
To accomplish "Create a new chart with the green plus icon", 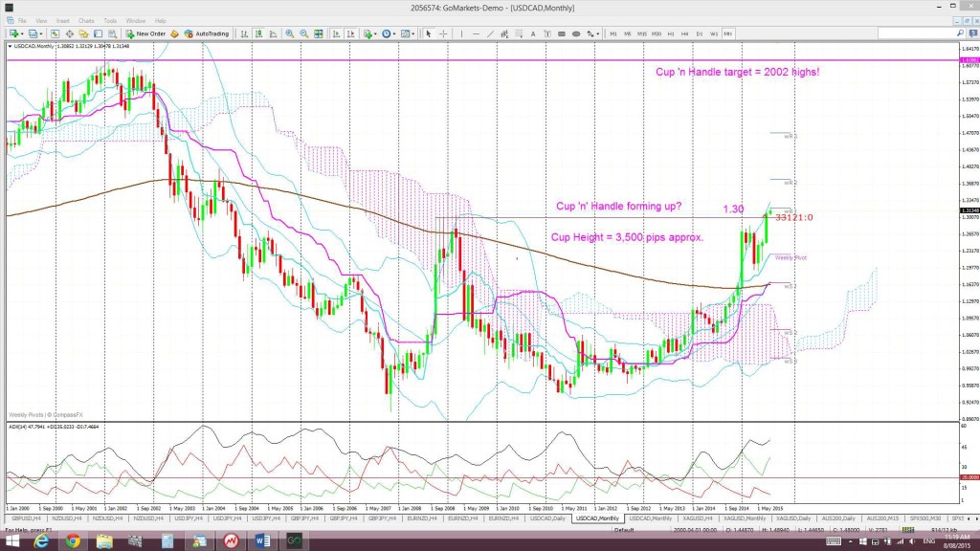I will point(13,33).
